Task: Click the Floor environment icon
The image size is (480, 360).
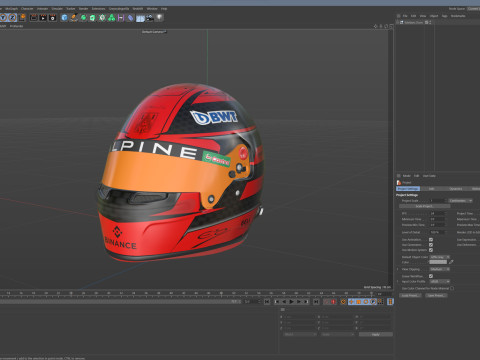Action: (x=140, y=18)
